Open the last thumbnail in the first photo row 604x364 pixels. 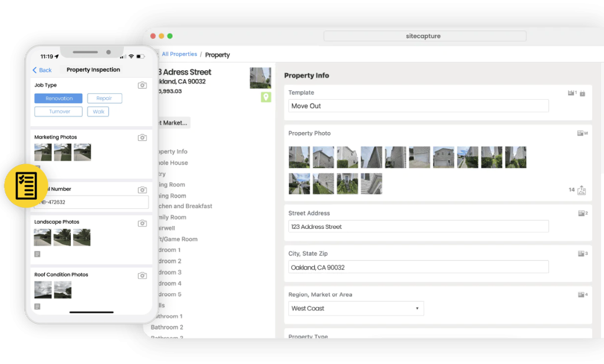(x=516, y=157)
